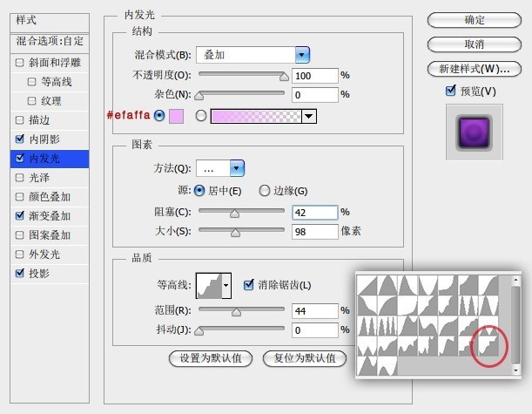Toggle 消除锯齿(L) checkbox
The width and height of the screenshot is (532, 414).
pyautogui.click(x=249, y=285)
